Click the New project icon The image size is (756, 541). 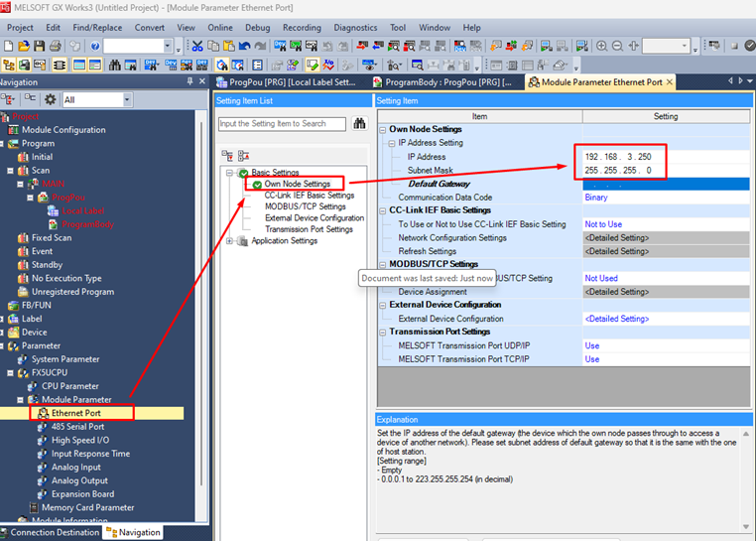point(8,46)
